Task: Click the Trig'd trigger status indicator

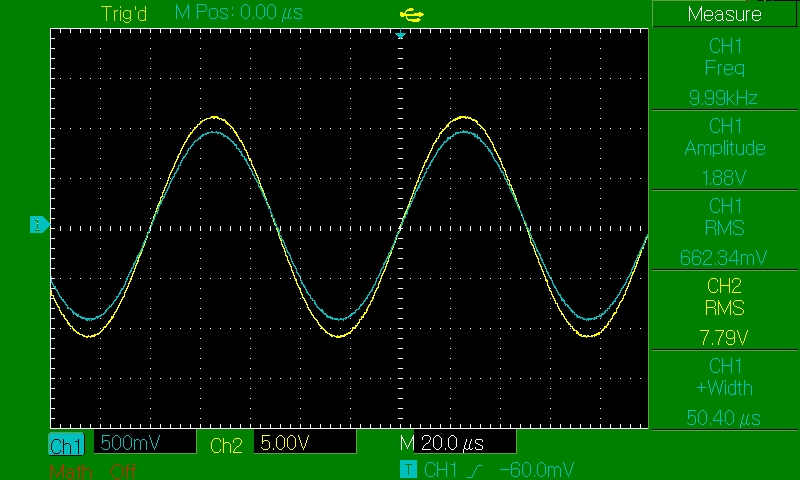Action: pos(123,13)
